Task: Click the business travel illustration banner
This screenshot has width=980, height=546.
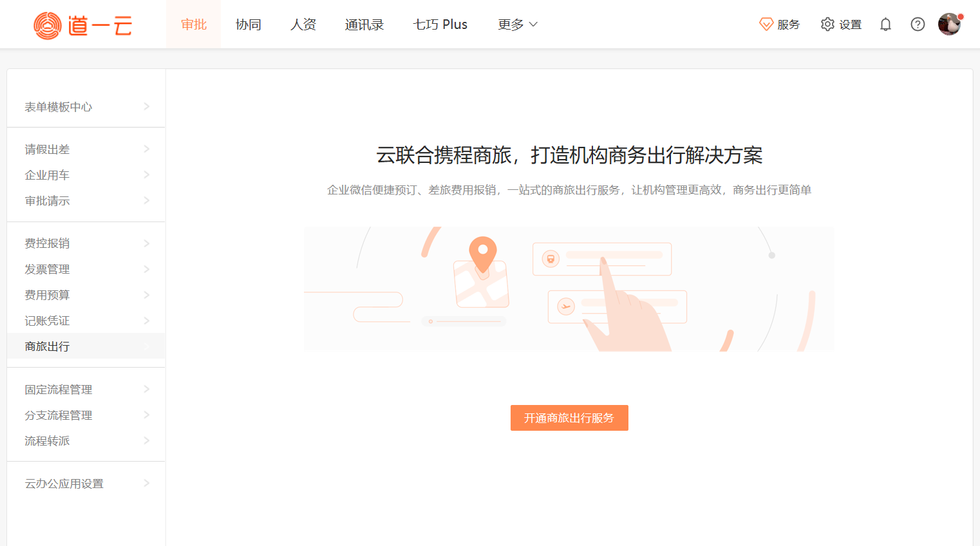Action: 569,288
